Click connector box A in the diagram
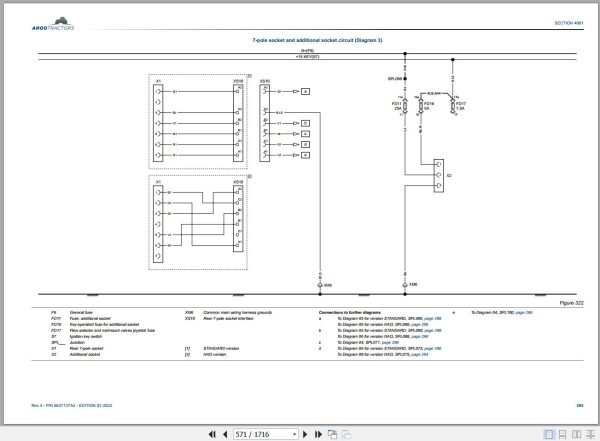This screenshot has height=441, width=600. 305,91
